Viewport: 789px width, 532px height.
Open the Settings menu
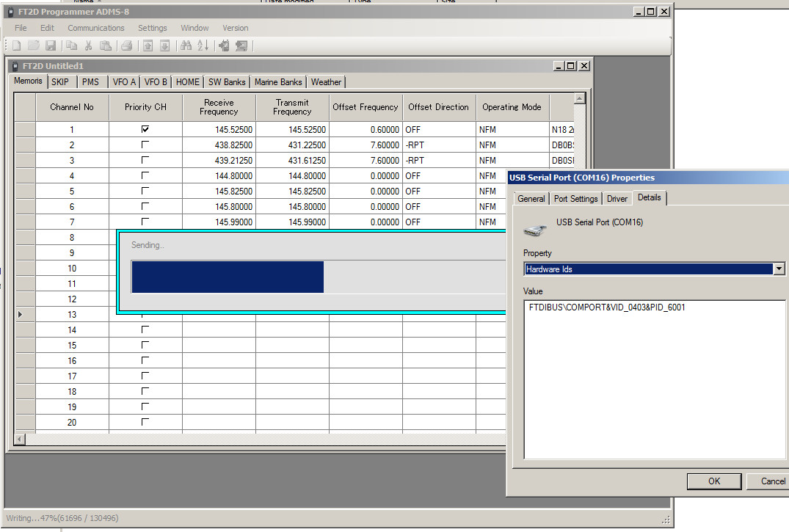click(153, 28)
